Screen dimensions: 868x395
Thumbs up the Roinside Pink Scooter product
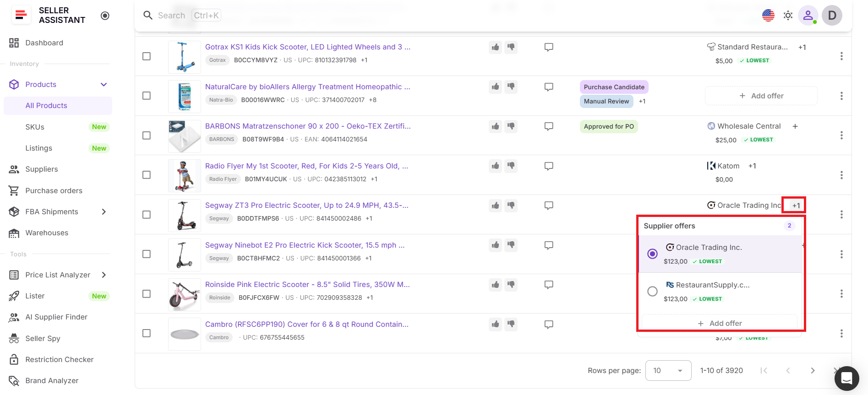click(496, 285)
